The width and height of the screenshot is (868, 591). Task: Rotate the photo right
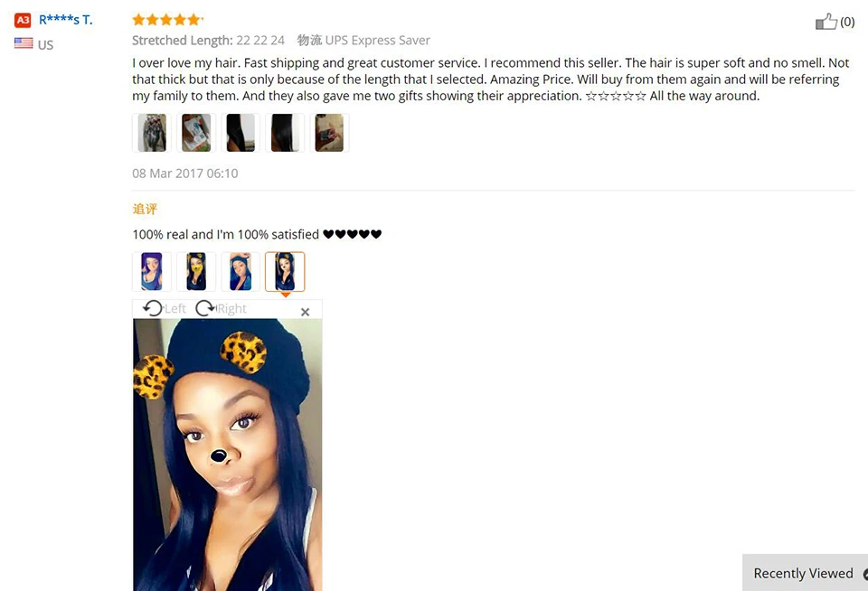pyautogui.click(x=221, y=308)
